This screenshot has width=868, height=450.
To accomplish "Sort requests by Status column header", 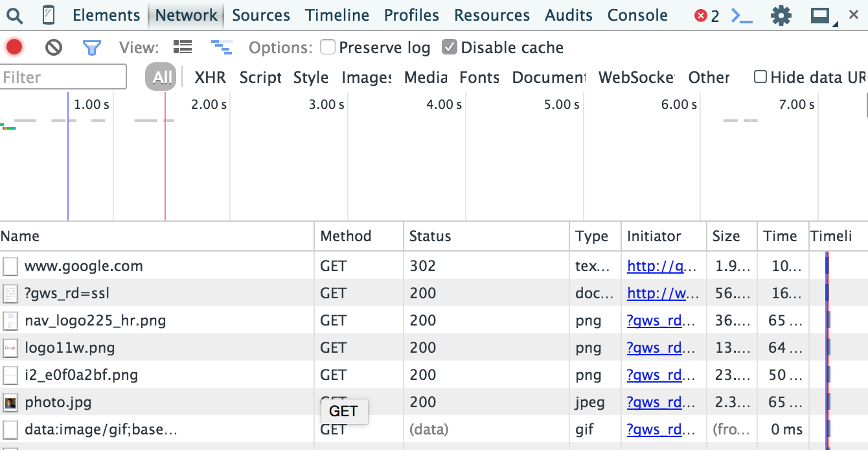I will click(430, 236).
